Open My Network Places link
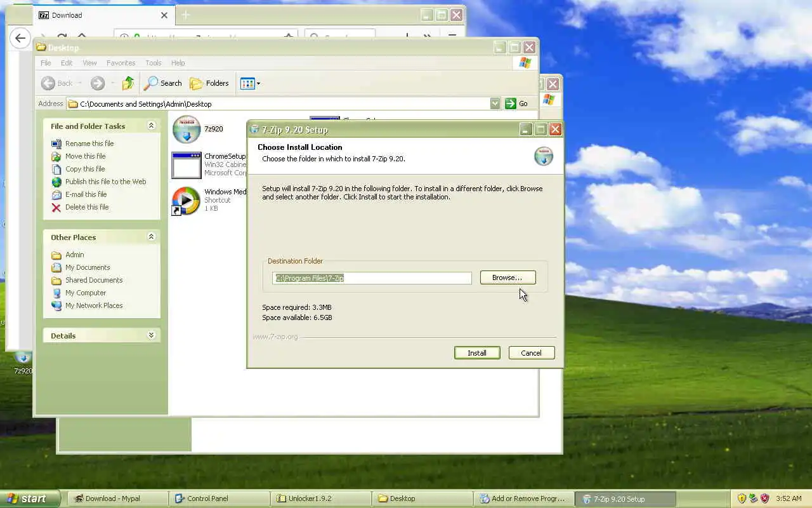 click(94, 305)
